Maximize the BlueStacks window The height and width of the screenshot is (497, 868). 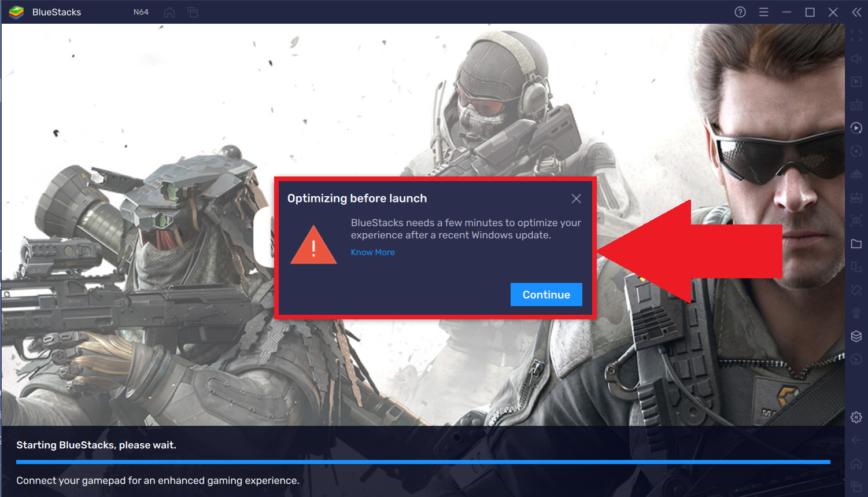[x=810, y=12]
